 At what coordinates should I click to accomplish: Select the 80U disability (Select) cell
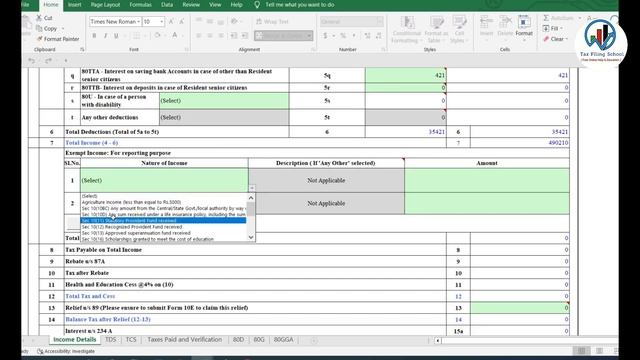click(224, 100)
